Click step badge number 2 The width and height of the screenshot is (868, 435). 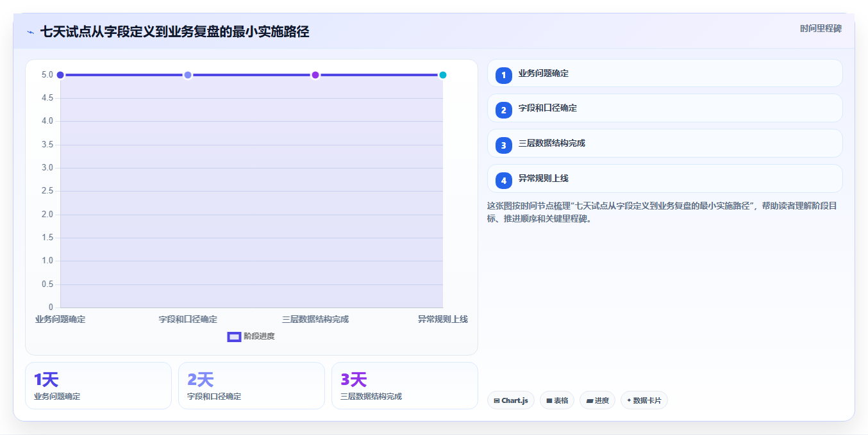(504, 110)
